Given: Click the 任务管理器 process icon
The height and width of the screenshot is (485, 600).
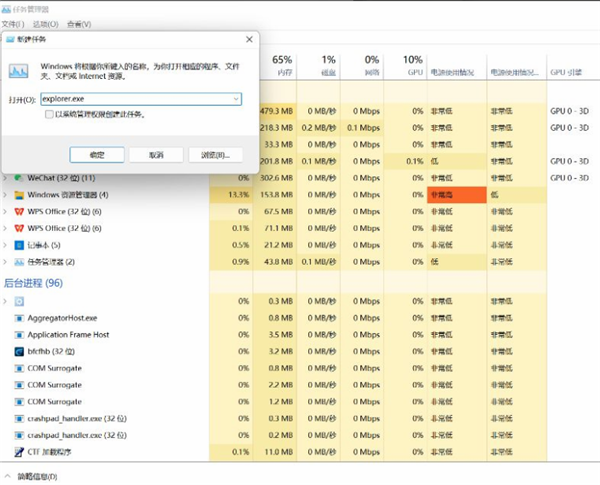Looking at the screenshot, I should pos(19,262).
